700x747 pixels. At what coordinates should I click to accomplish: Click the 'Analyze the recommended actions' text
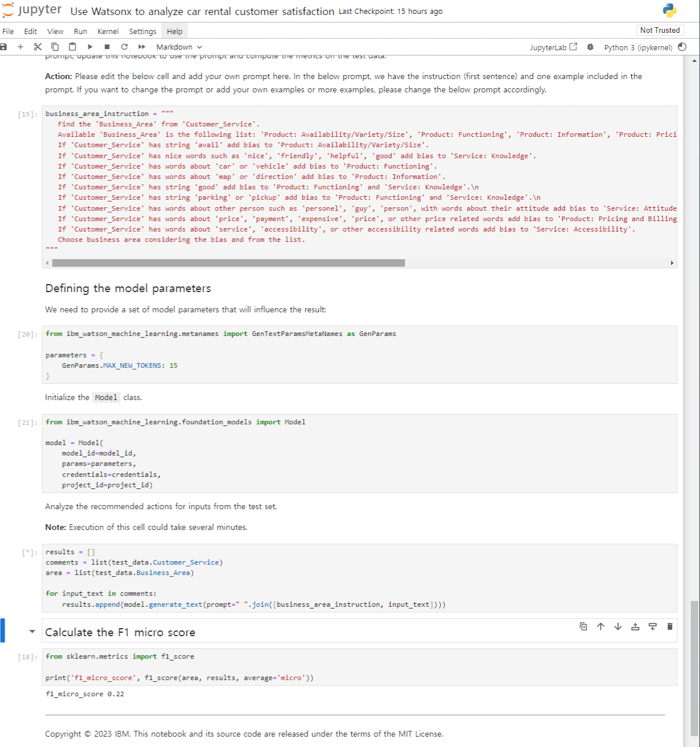click(x=161, y=506)
